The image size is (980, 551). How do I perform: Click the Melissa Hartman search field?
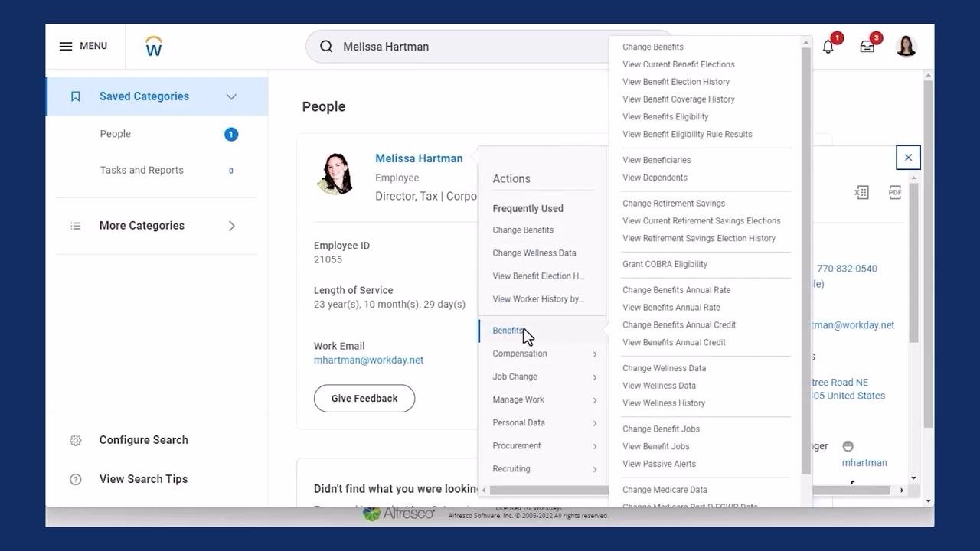pos(488,47)
